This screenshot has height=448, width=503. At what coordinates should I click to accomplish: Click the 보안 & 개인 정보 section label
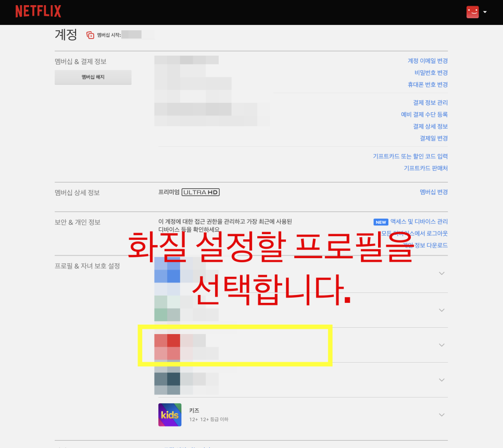(x=78, y=222)
